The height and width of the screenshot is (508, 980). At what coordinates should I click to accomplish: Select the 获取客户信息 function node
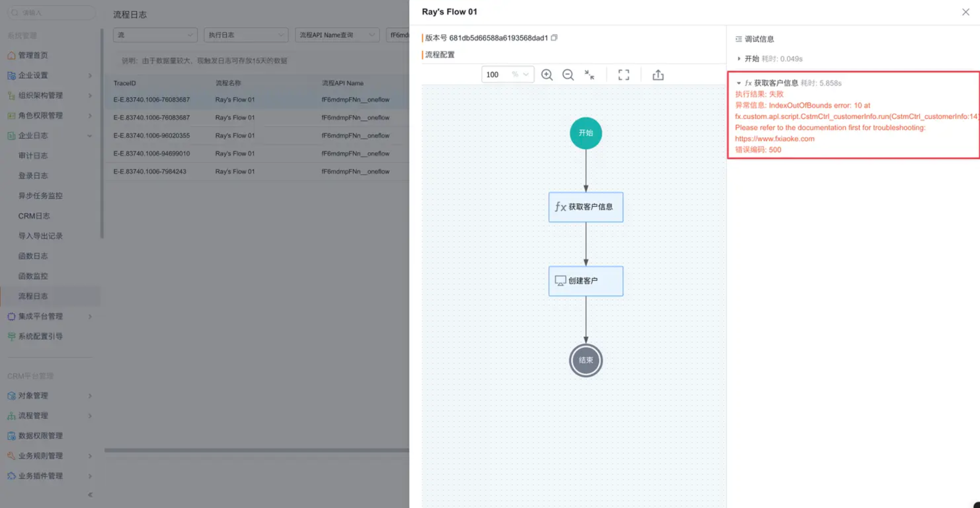click(585, 207)
